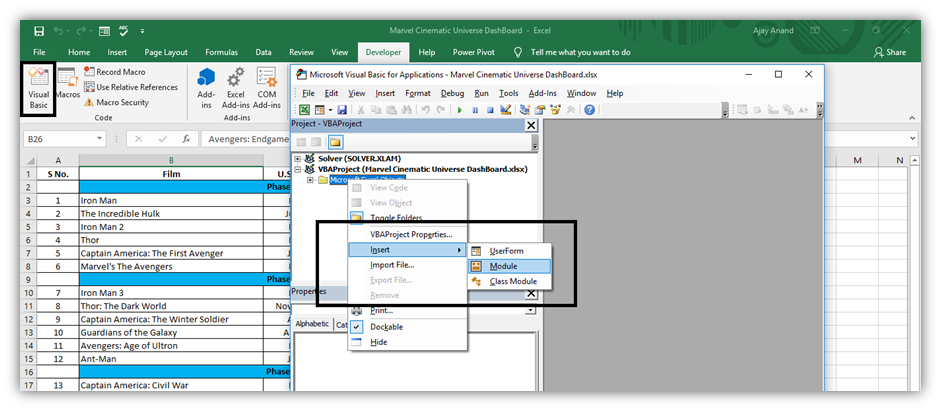Open the VBA Format menu
Screen dimensions: 941x411
418,93
